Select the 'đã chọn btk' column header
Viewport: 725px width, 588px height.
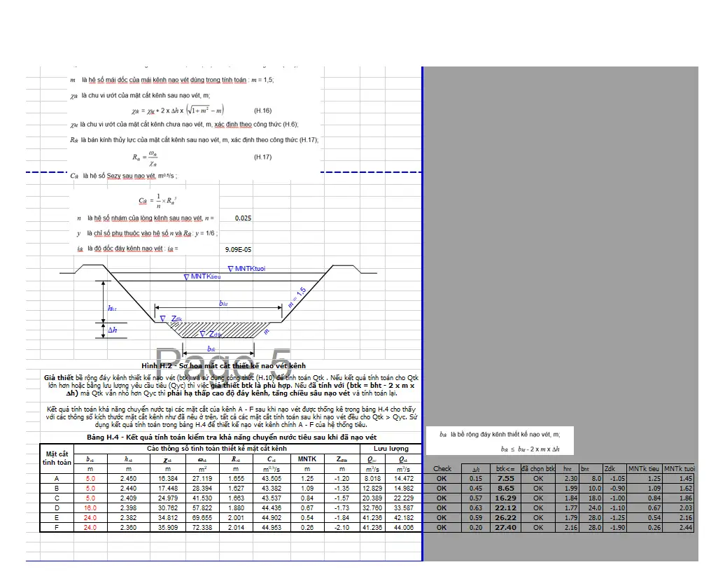538,468
